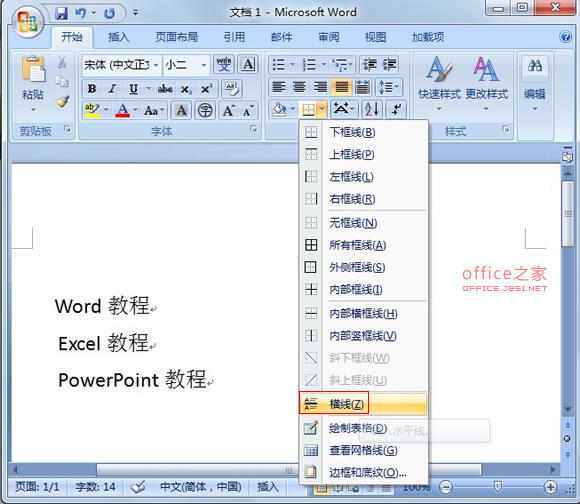
Task: Click the vertical scrollbar thumb
Action: tap(567, 214)
